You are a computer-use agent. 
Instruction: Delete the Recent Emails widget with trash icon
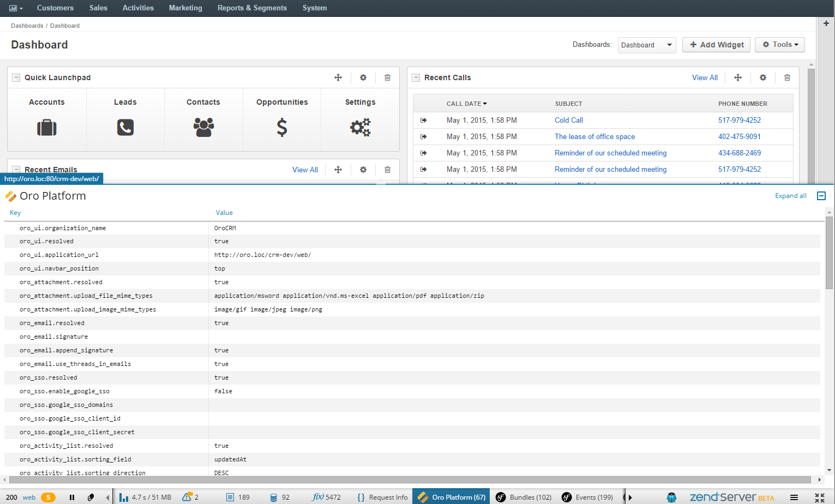[x=388, y=170]
